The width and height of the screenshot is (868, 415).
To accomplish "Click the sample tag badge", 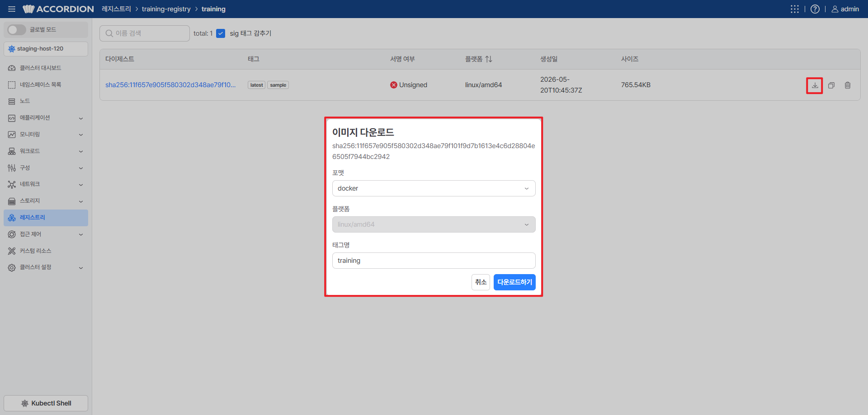I will (278, 85).
